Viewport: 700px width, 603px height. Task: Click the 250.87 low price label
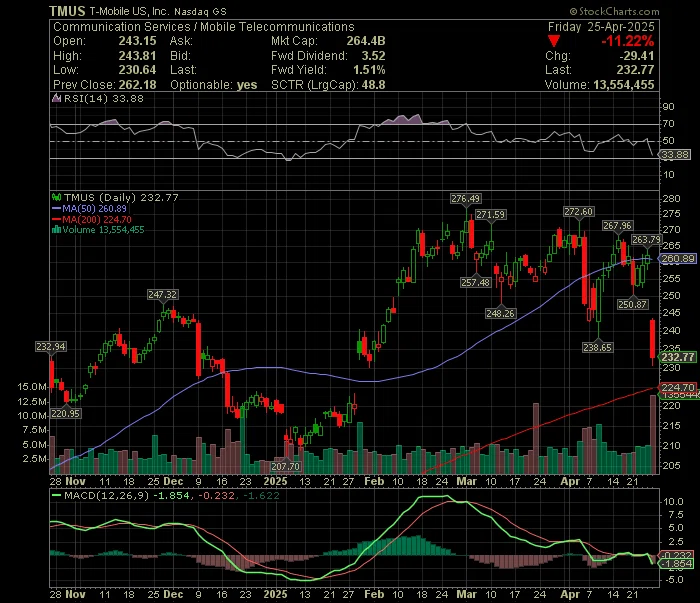click(x=633, y=304)
